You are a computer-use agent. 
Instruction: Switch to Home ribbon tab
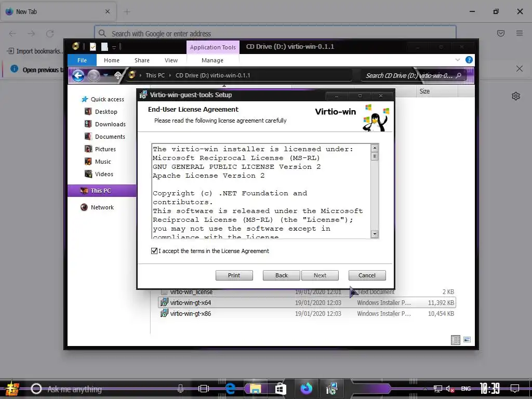(112, 60)
